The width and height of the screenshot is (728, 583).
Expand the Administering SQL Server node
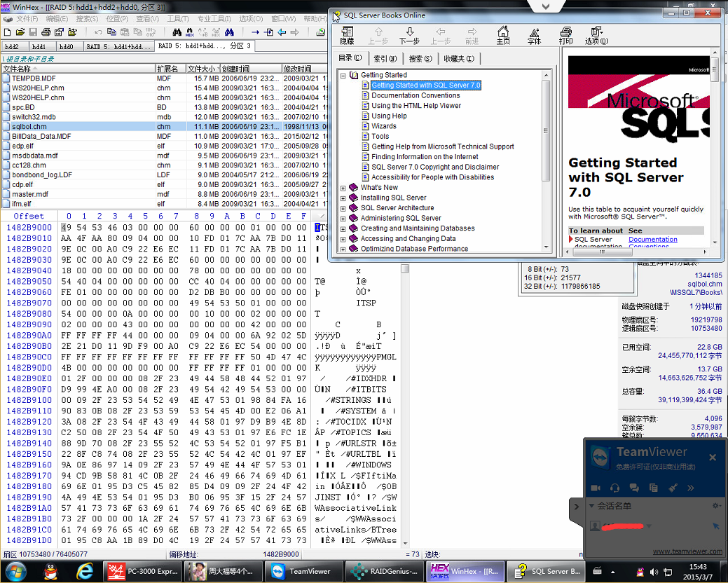(x=343, y=219)
